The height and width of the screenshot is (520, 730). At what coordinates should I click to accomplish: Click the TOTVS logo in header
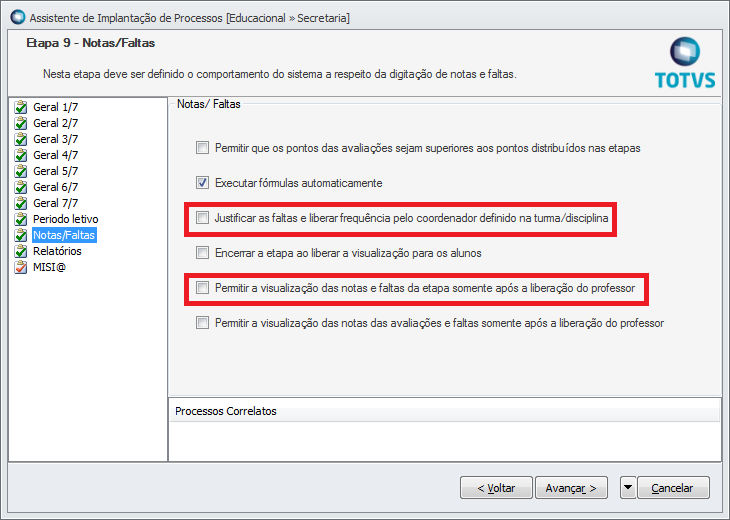(685, 63)
